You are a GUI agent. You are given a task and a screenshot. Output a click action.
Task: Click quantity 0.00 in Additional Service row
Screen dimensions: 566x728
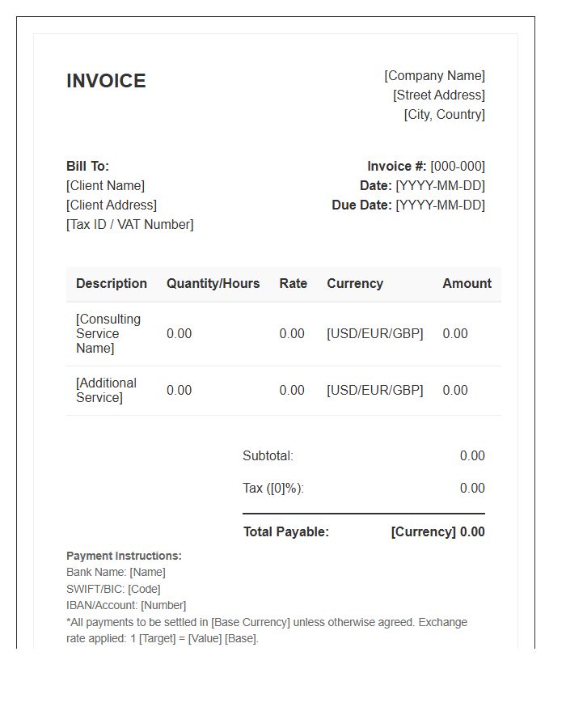coord(179,391)
